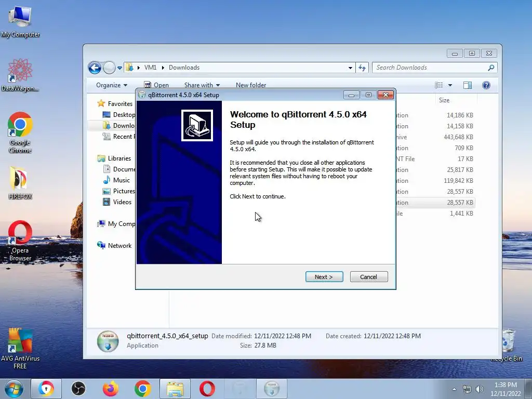Go forward in Explorer window
The image size is (532, 399).
pos(109,68)
